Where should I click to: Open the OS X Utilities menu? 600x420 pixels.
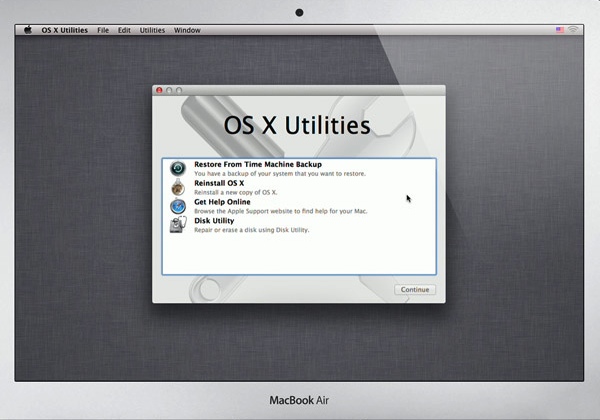64,30
